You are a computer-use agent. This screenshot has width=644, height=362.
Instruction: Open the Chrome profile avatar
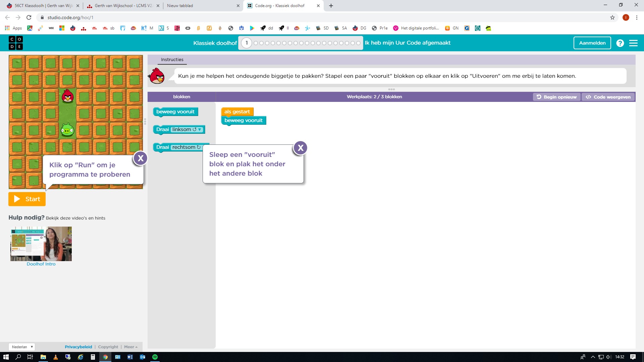tap(626, 17)
